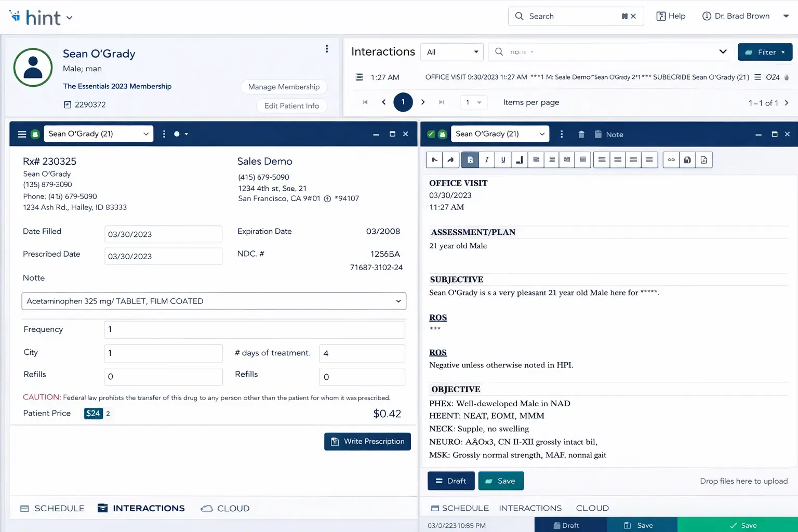Toggle underline in the note editor
The height and width of the screenshot is (532, 798).
click(x=503, y=159)
